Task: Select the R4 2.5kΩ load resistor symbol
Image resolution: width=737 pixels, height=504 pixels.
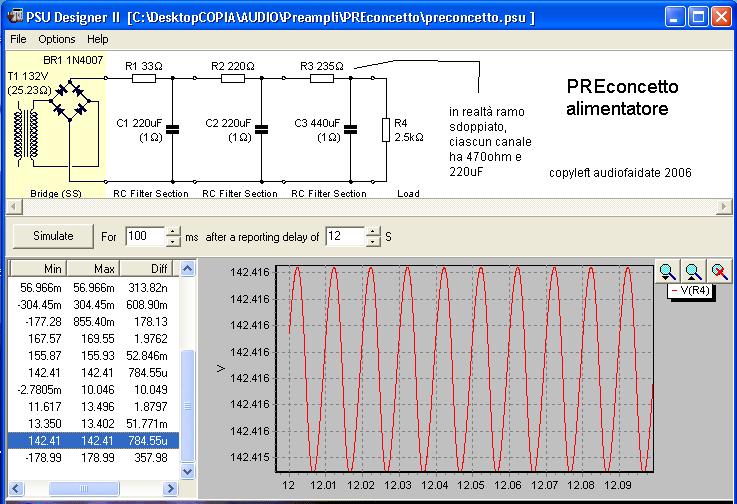Action: 386,130
